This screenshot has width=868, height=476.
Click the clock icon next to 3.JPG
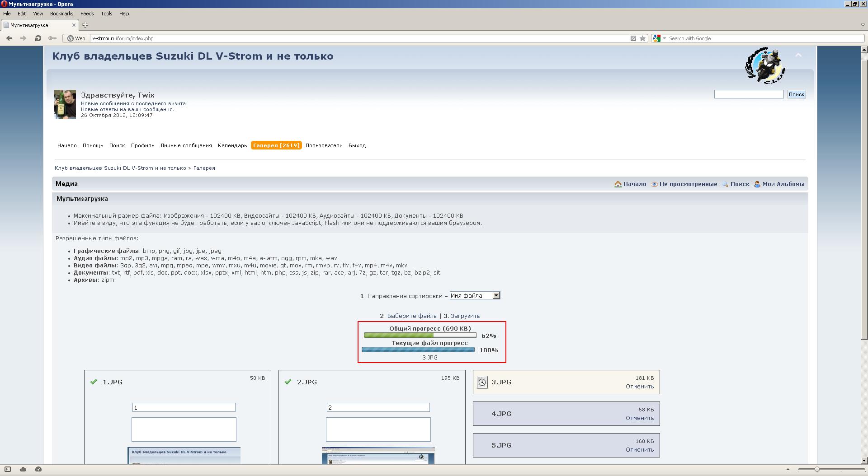point(482,382)
